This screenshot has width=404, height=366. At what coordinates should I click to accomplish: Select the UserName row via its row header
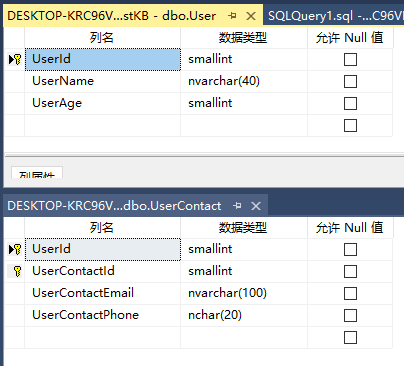pos(14,81)
